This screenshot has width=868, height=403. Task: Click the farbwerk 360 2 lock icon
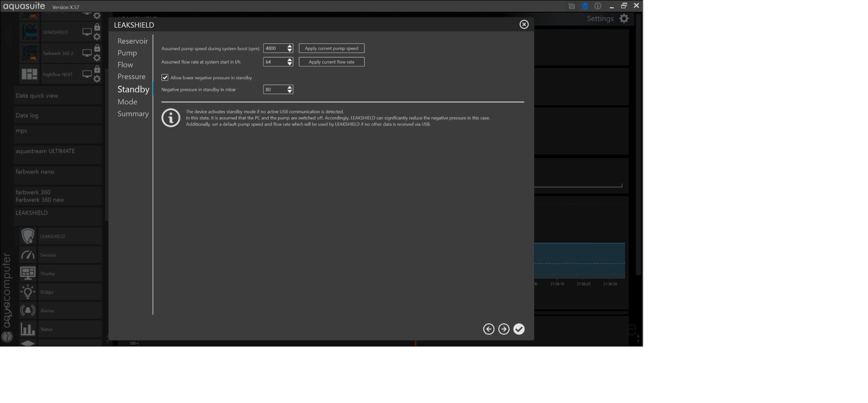tap(97, 48)
